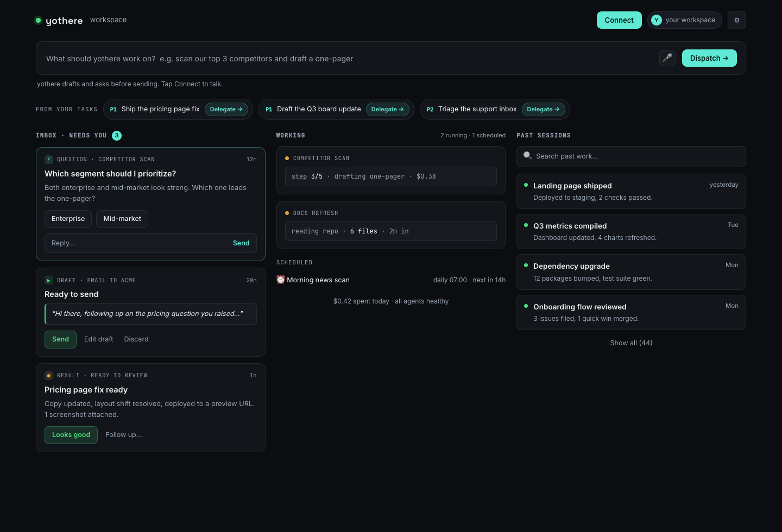Click the play icon on Draft Email to Acme
This screenshot has width=782, height=532.
49,280
